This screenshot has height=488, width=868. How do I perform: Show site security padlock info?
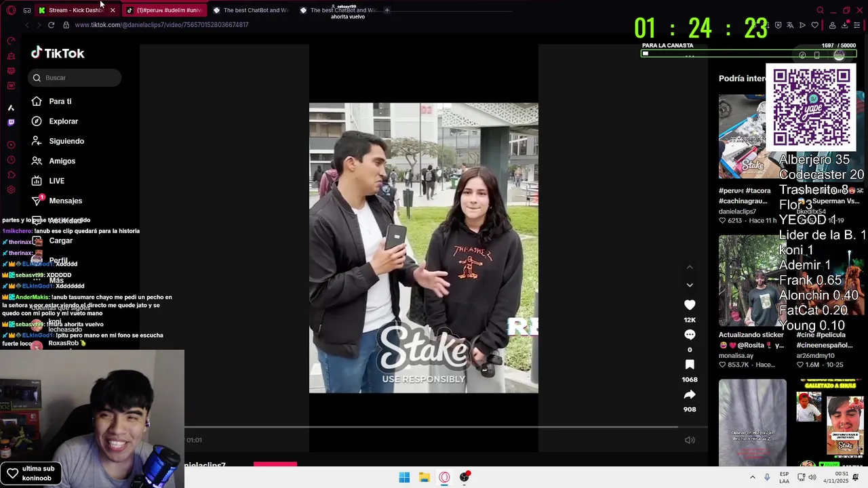[66, 25]
